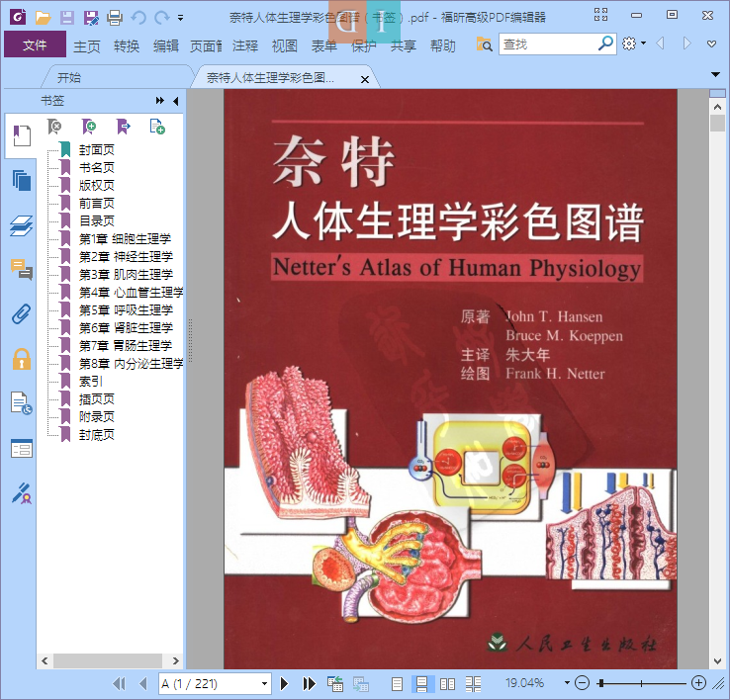The width and height of the screenshot is (730, 700).
Task: Open the 帮助 ribbon tab
Action: click(443, 46)
